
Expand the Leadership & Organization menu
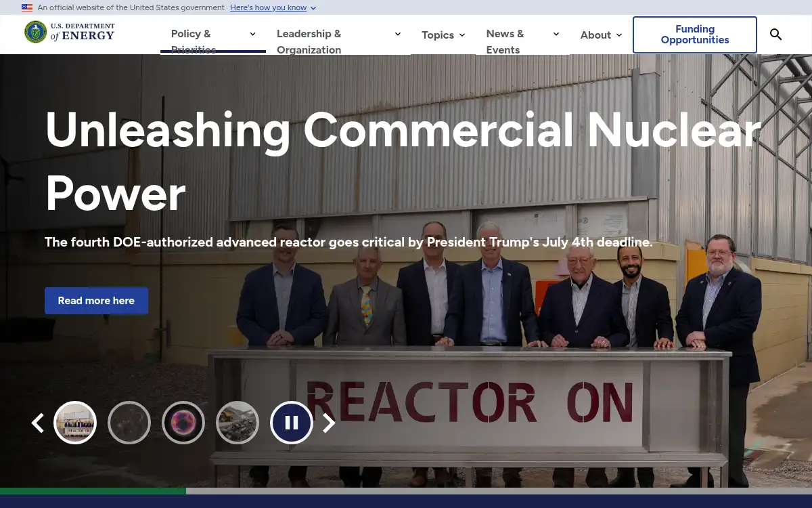pos(338,35)
